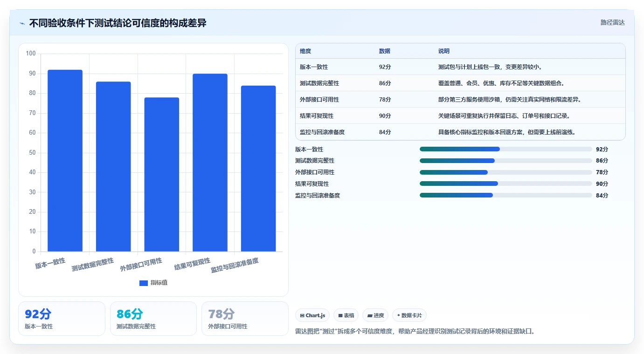Image resolution: width=644 pixels, height=354 pixels.
Task: Click the 92分 cell in table
Action: coord(385,67)
